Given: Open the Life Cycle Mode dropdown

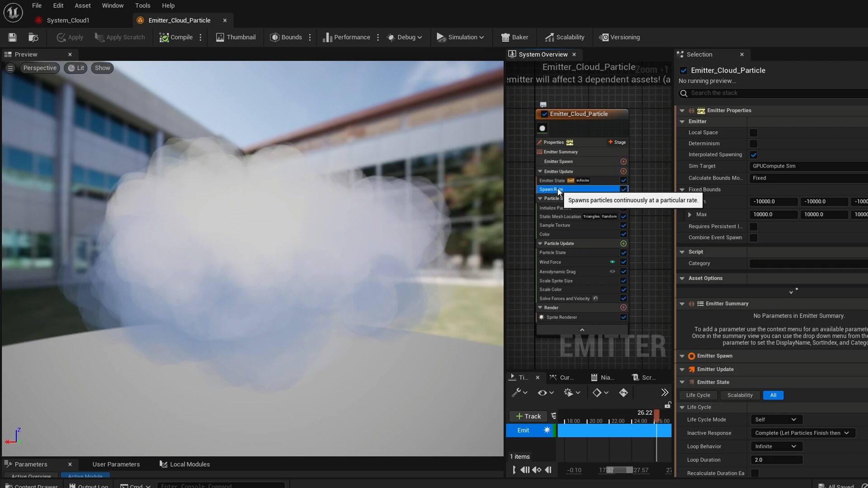Looking at the screenshot, I should coord(776,420).
